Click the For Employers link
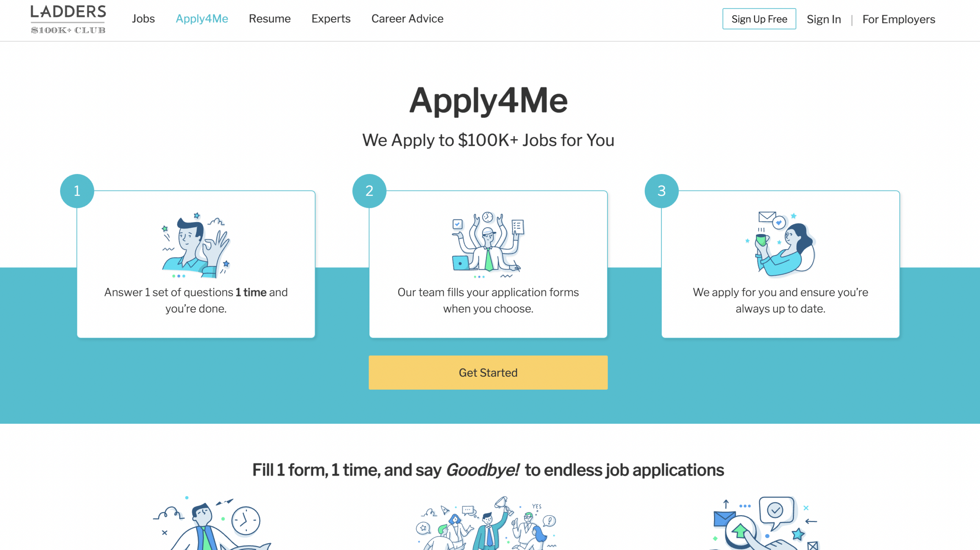 898,19
